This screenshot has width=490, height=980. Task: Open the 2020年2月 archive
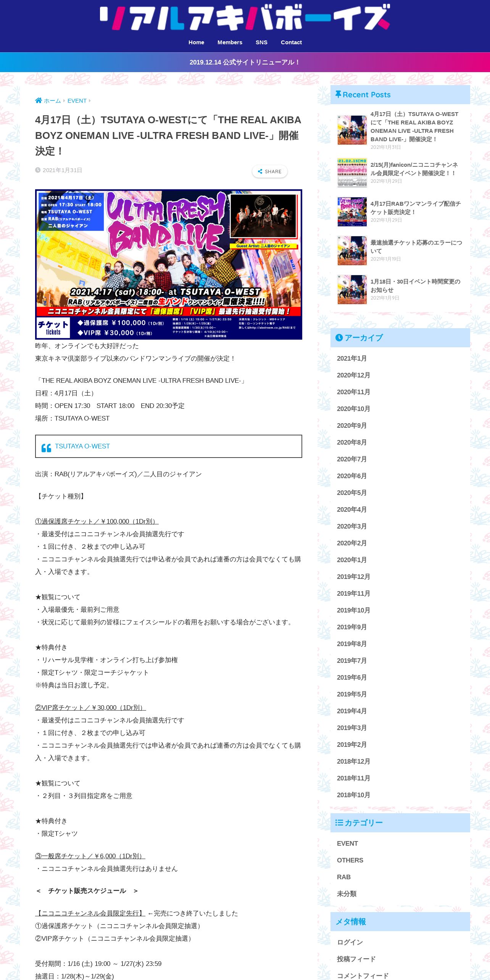pyautogui.click(x=351, y=543)
